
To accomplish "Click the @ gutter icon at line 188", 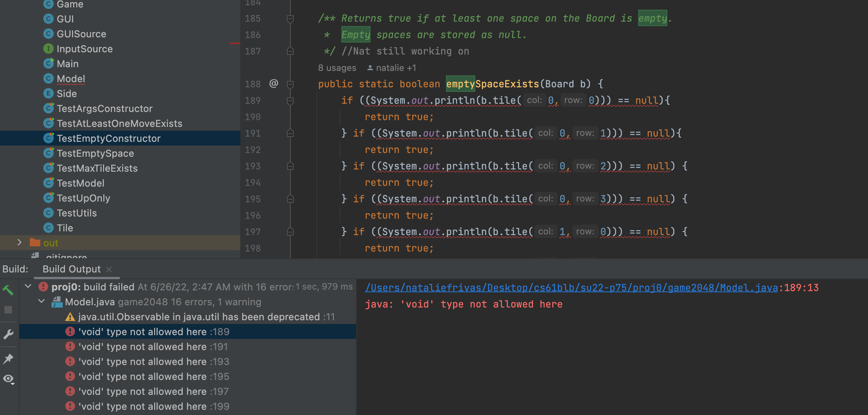I will pos(274,84).
